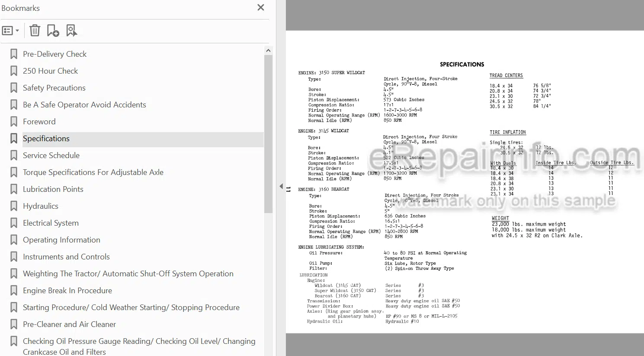
Task: Navigate to Electrical System bookmark
Action: pyautogui.click(x=51, y=223)
